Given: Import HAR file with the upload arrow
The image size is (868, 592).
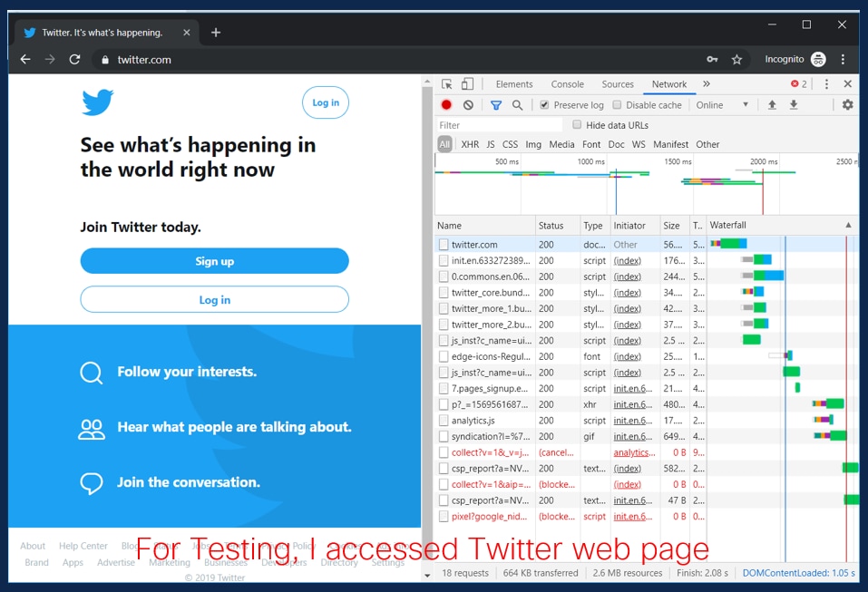Looking at the screenshot, I should point(772,104).
